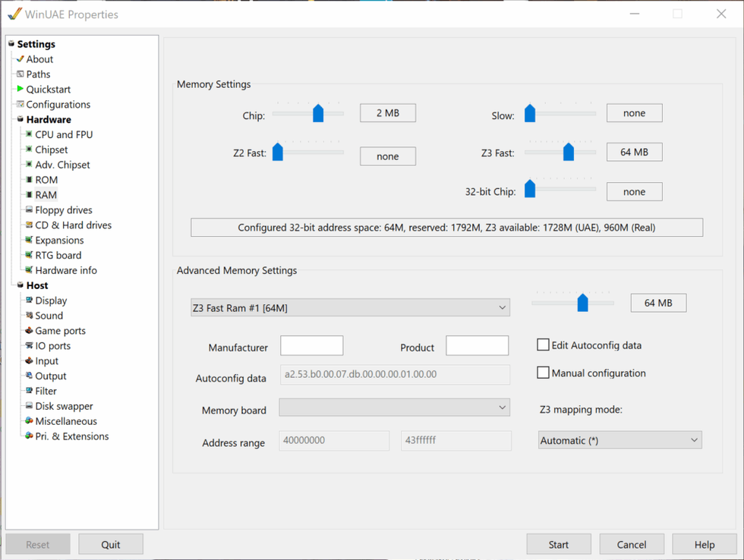Collapse the Settings tree root
This screenshot has height=560, width=744.
11,43
